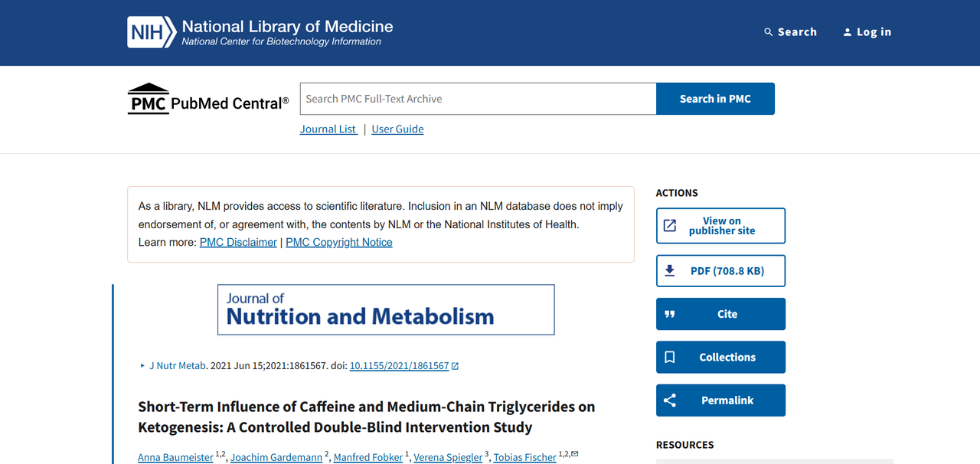Click the Cite quotation mark icon
Viewport: 980px width, 464px height.
670,314
